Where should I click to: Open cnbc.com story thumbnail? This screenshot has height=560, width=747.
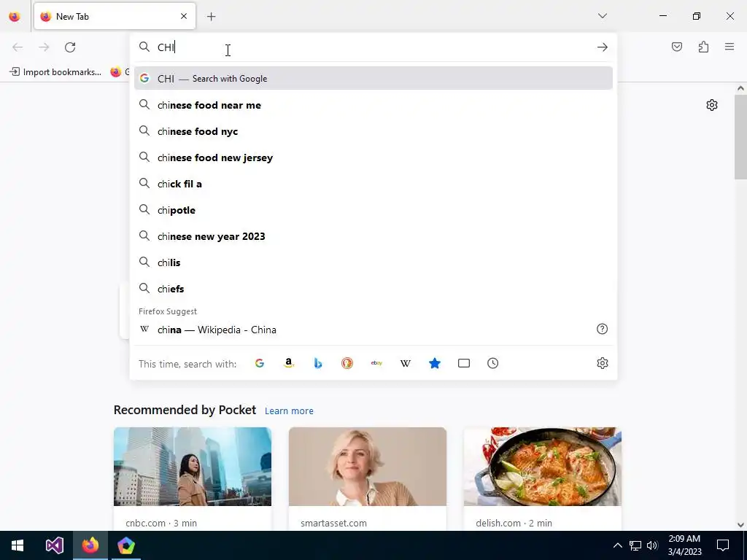pyautogui.click(x=193, y=466)
